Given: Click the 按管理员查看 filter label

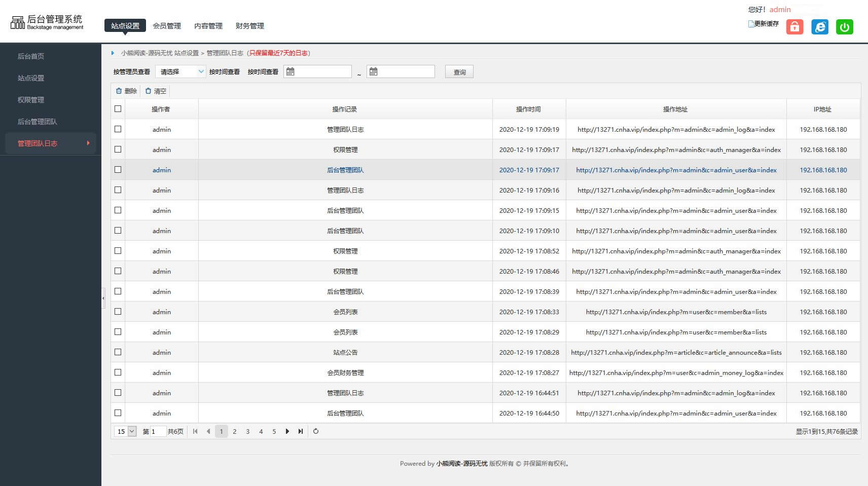Looking at the screenshot, I should 132,72.
